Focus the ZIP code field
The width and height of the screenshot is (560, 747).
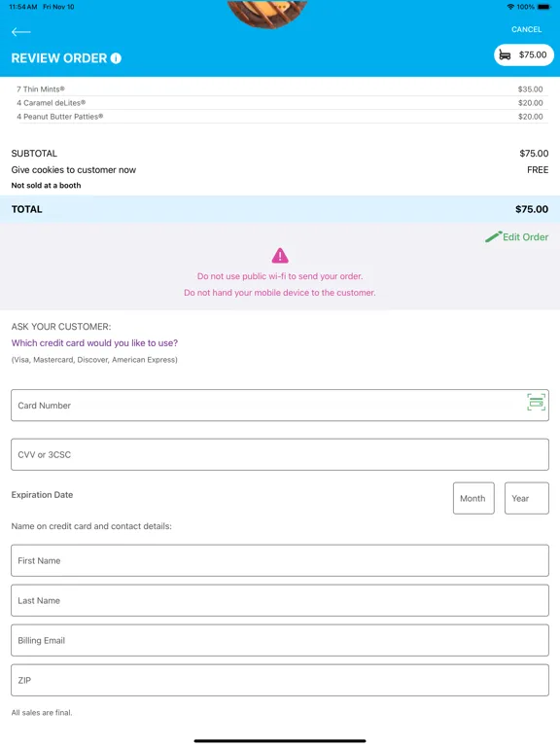point(280,680)
